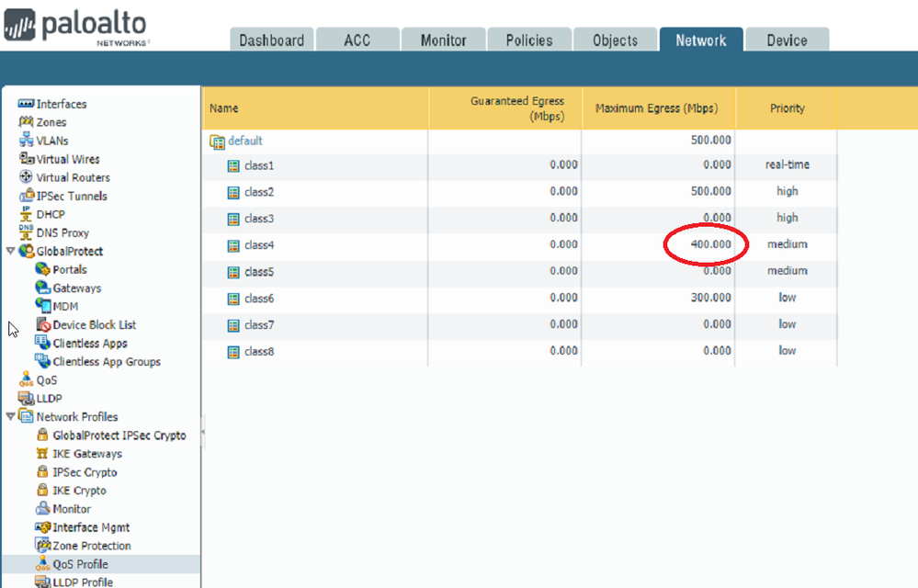
Task: Switch to the Policies tab
Action: [x=529, y=40]
